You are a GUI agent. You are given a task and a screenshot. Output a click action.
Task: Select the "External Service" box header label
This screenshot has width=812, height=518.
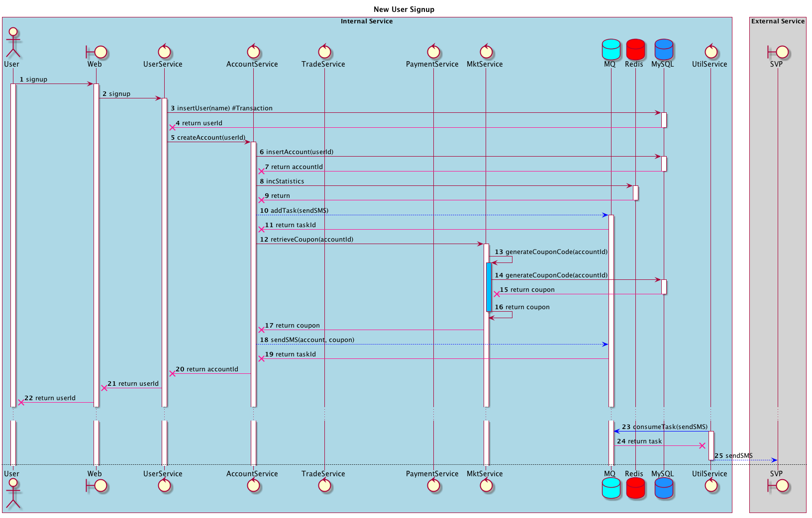778,21
